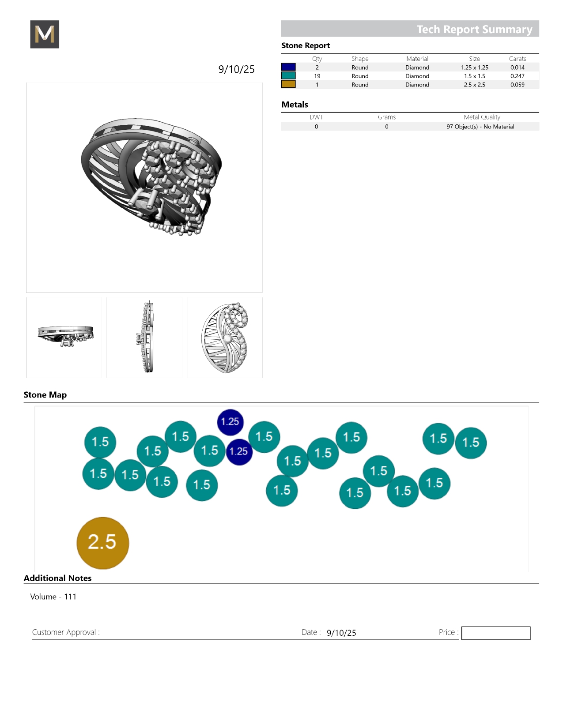Open the narrow edge-on view thumbnail

[144, 338]
